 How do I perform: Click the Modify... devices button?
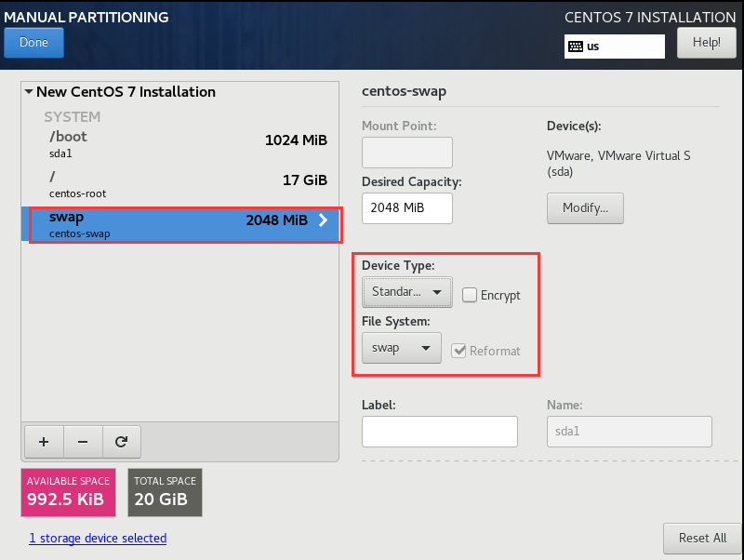(x=585, y=207)
